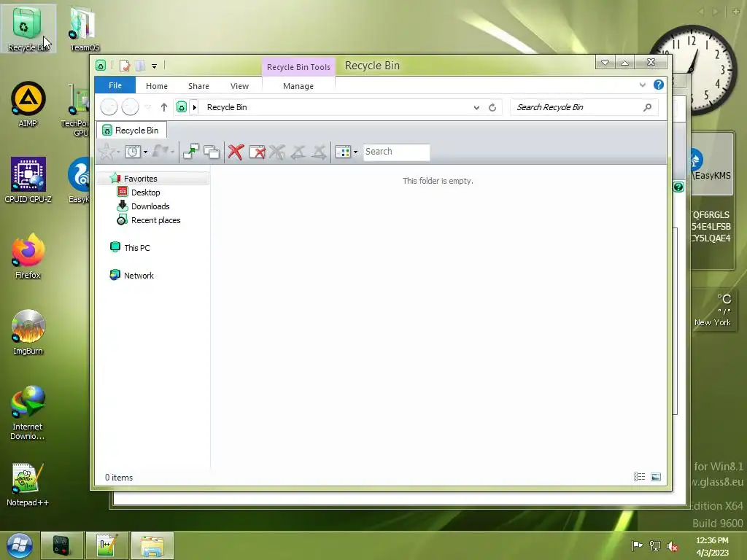Open the dropdown beside the clock icon
Screen dimensions: 747x560
145,152
